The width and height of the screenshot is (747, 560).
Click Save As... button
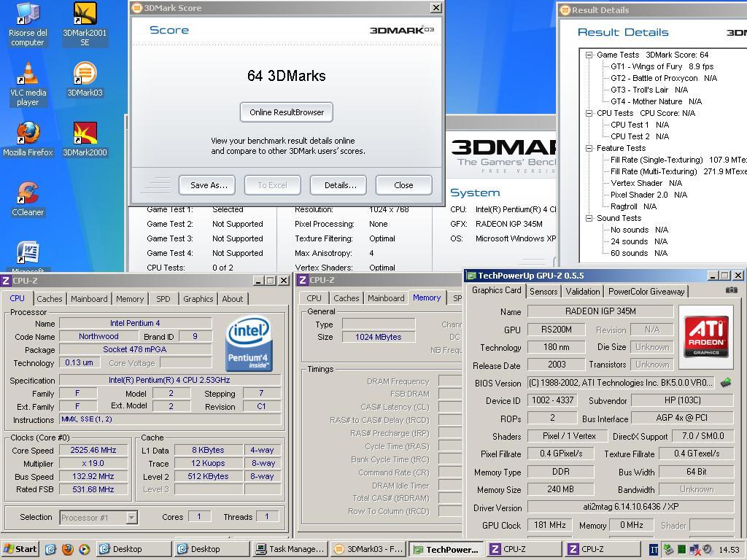click(209, 185)
